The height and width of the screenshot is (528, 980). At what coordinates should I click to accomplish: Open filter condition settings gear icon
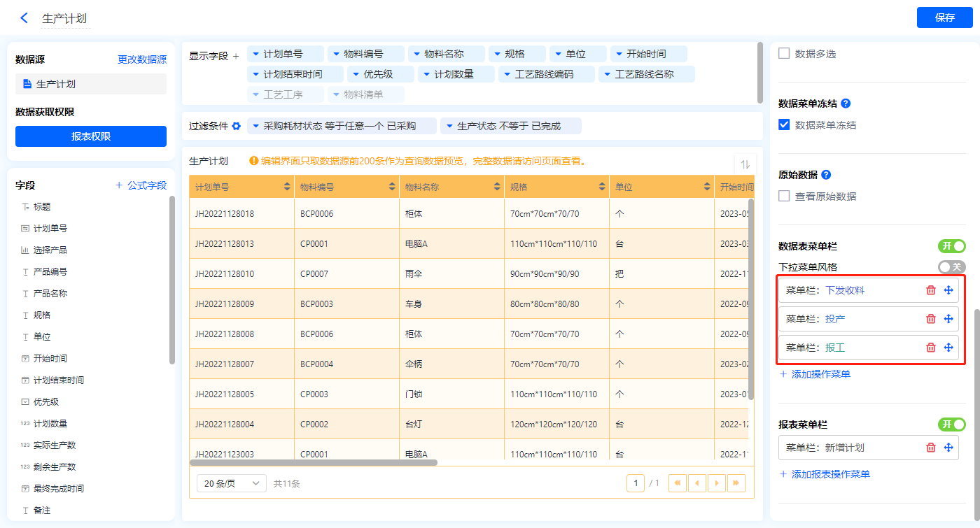click(237, 126)
